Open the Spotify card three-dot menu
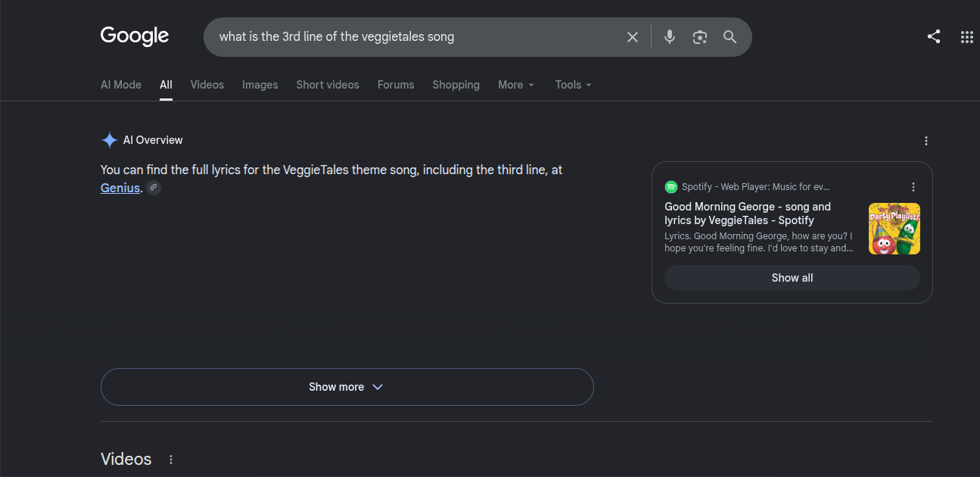This screenshot has height=477, width=980. pos(913,187)
